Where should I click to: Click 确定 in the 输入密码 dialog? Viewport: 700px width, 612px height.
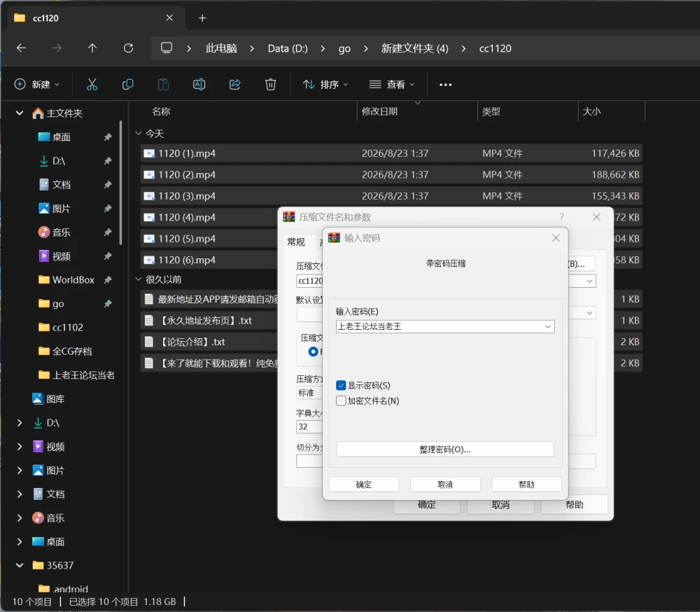pos(363,485)
